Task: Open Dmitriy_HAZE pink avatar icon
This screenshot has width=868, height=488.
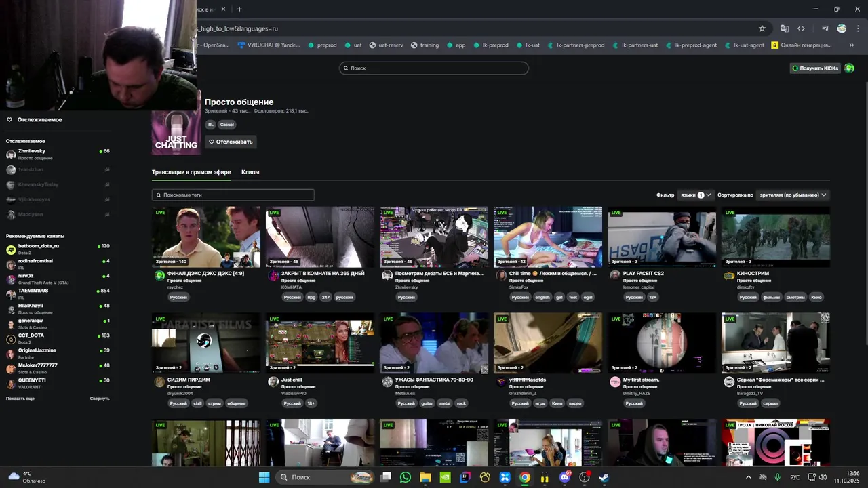Action: click(x=615, y=382)
